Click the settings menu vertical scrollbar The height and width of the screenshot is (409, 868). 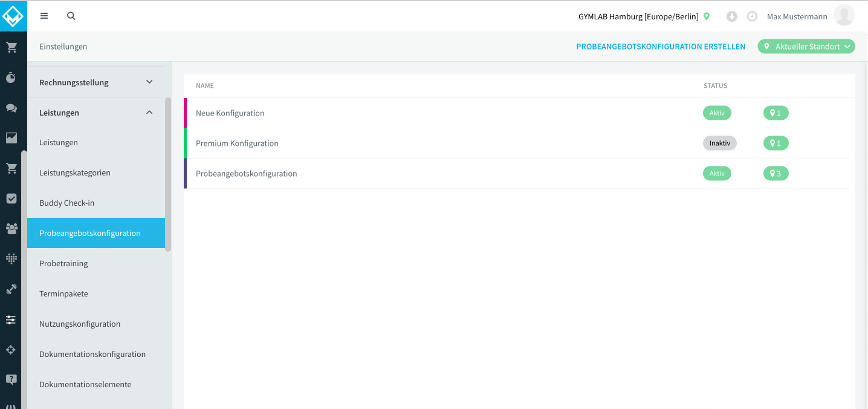tap(168, 174)
